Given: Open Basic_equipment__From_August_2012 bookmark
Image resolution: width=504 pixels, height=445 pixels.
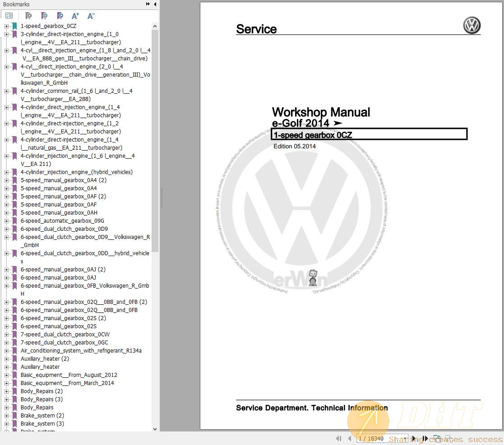Looking at the screenshot, I should (69, 375).
